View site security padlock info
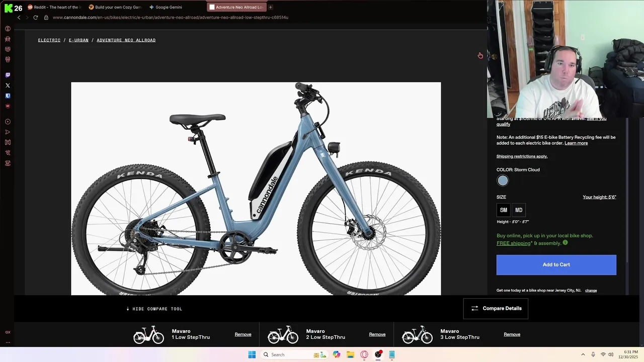The height and width of the screenshot is (362, 644). (46, 17)
